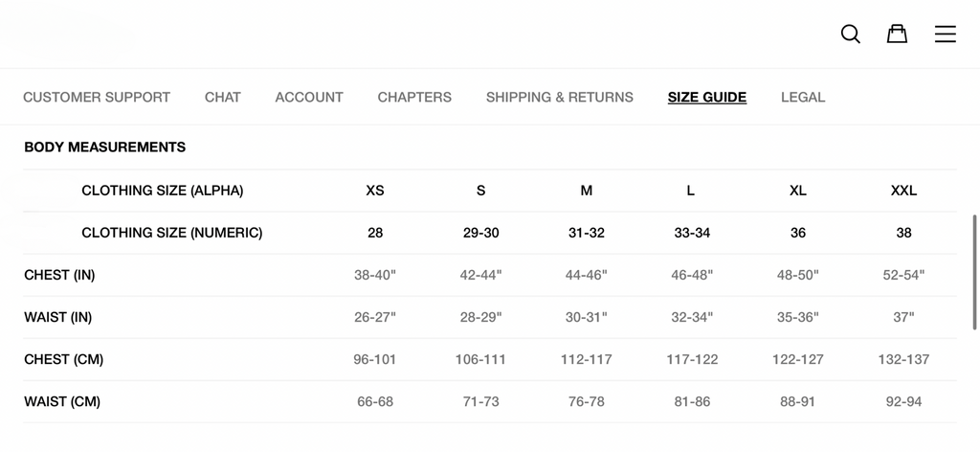The height and width of the screenshot is (452, 980).
Task: Select the XXL size column header
Action: tap(903, 191)
